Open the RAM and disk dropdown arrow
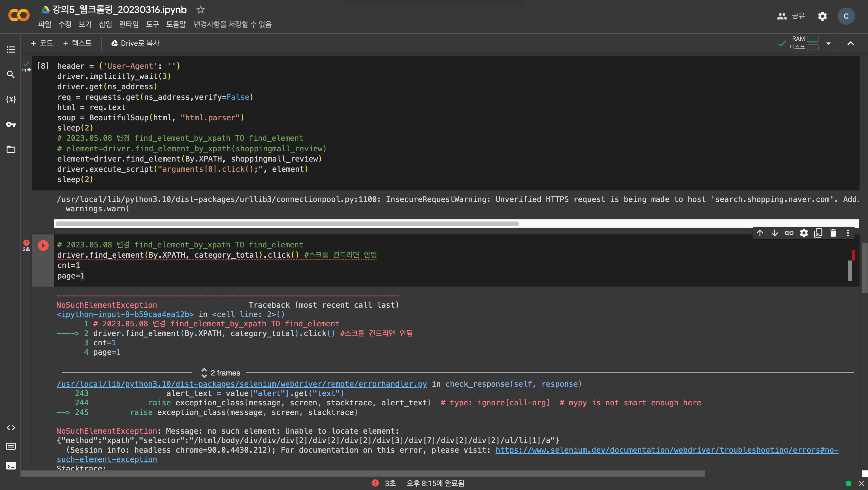This screenshot has width=868, height=490. tap(828, 43)
